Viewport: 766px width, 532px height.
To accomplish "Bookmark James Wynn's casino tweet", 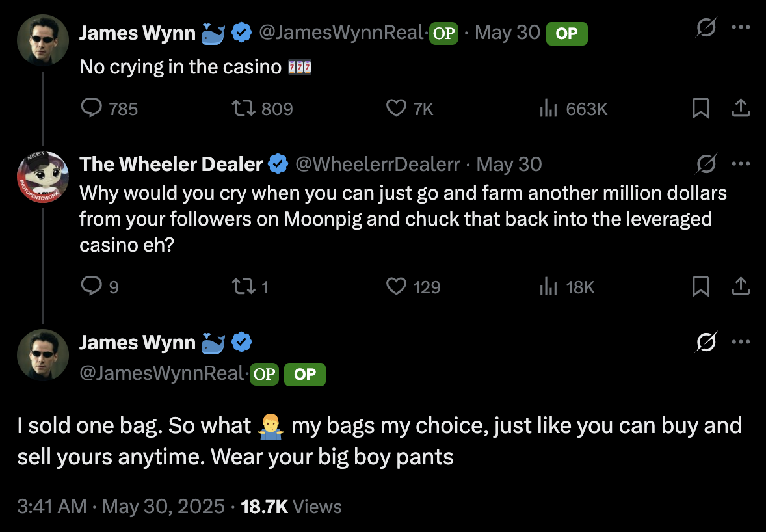I will pos(700,109).
